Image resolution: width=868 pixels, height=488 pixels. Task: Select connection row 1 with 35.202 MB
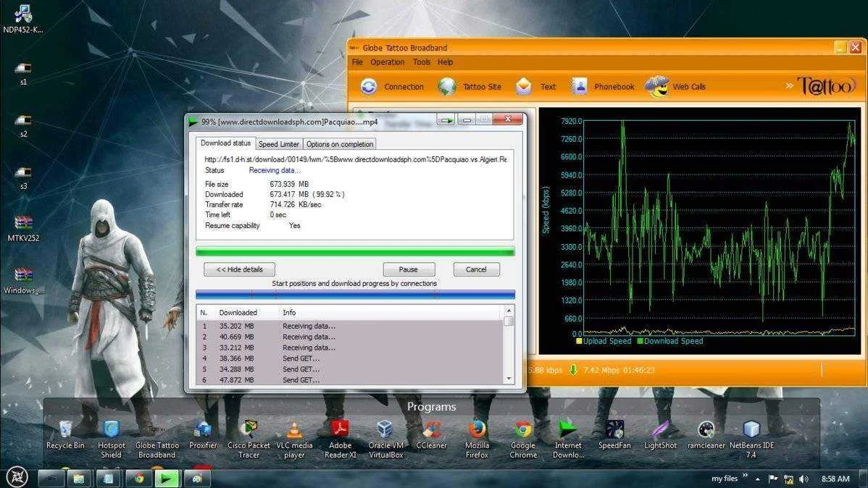pyautogui.click(x=350, y=327)
